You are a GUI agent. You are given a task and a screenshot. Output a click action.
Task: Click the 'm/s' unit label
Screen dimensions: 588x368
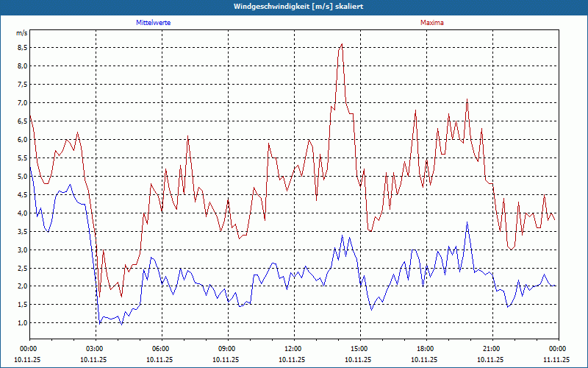pyautogui.click(x=22, y=33)
